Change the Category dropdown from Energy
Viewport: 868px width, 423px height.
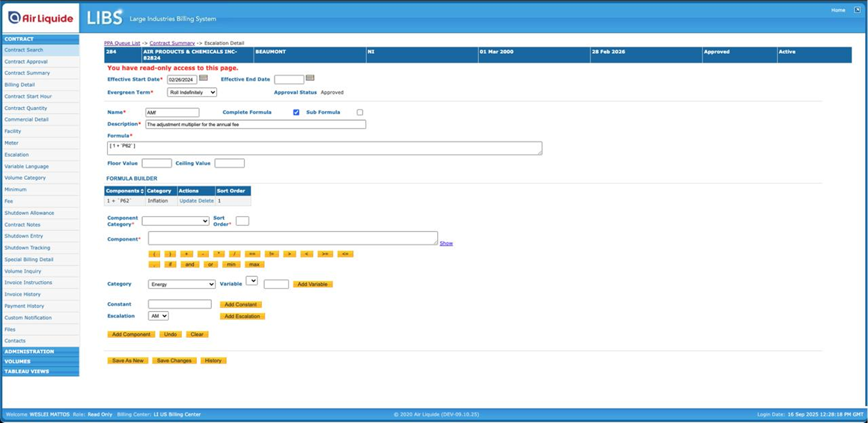point(182,284)
